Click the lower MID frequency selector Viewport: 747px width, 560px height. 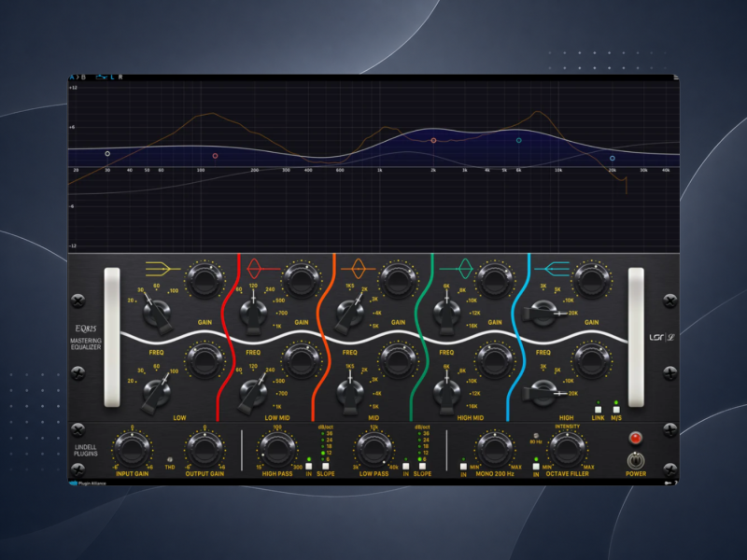click(x=350, y=393)
